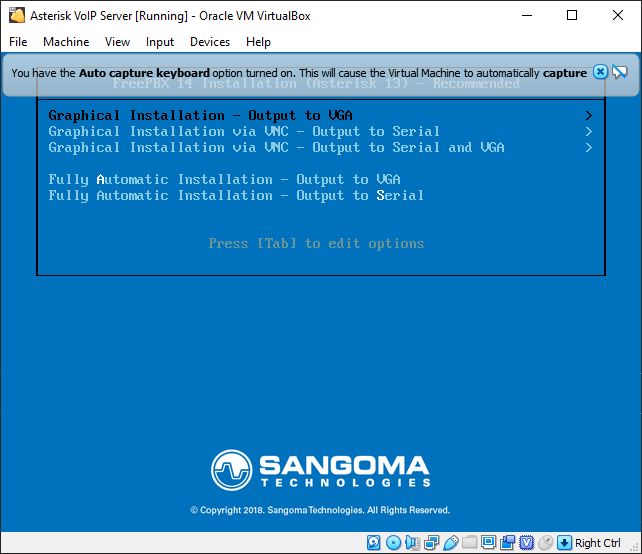Screen dimensions: 642x554
Task: Close the Asterisk VoIP Server window
Action: 618,16
